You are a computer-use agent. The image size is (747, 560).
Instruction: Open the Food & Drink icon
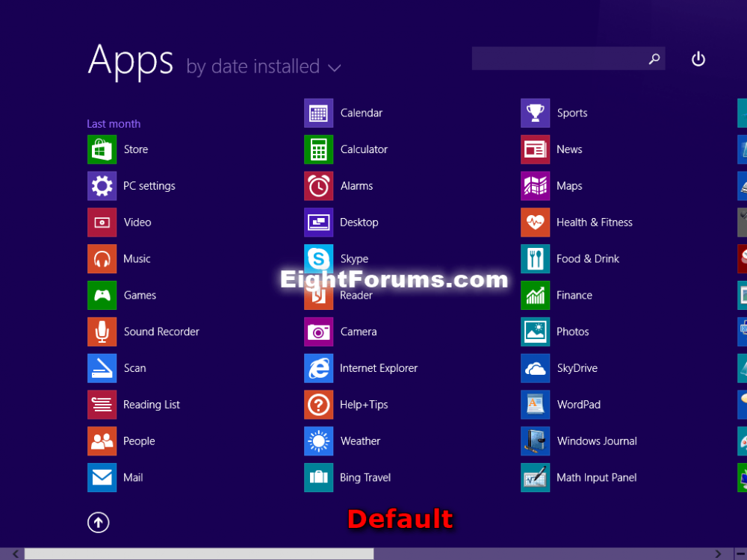pyautogui.click(x=536, y=258)
